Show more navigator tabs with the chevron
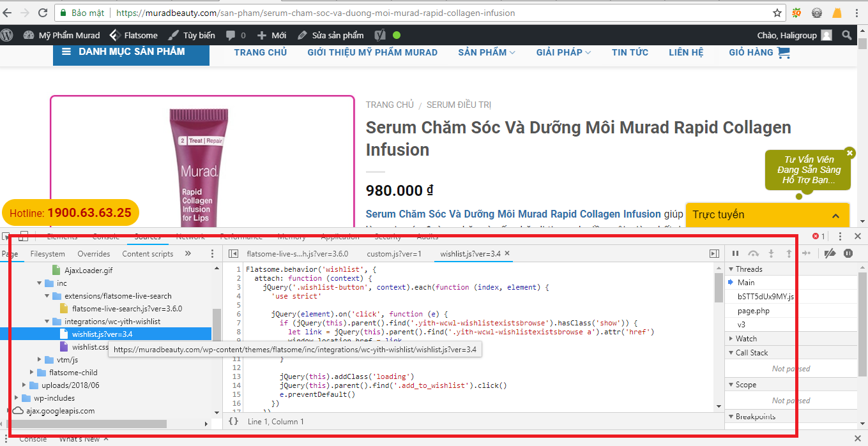Screen dimensions: 868x446 [x=188, y=253]
